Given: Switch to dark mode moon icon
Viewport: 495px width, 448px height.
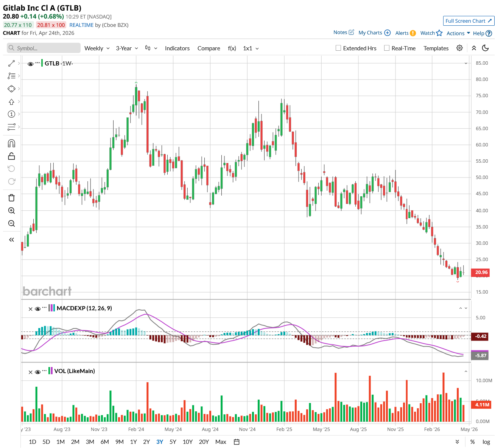Looking at the screenshot, I should [x=486, y=48].
